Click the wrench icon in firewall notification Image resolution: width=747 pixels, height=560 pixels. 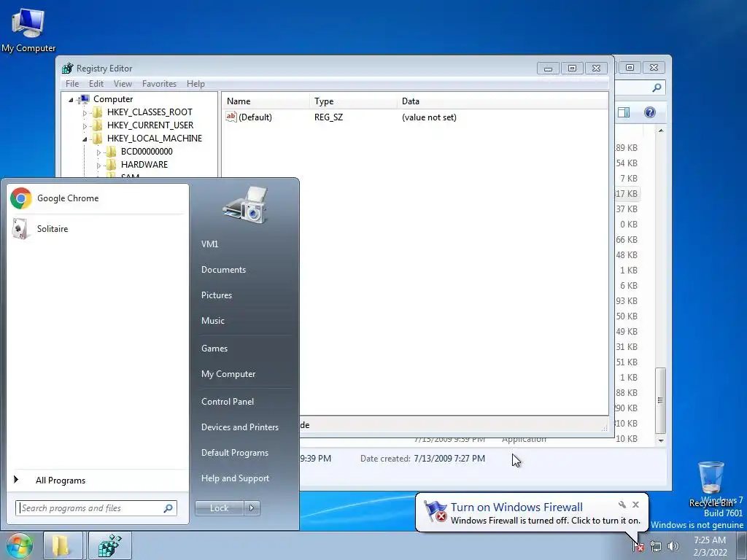(622, 505)
